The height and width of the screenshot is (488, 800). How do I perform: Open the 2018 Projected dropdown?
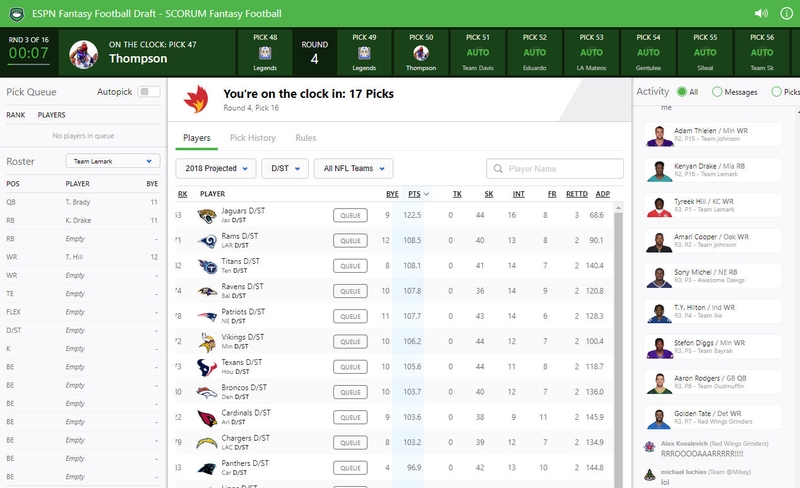click(215, 168)
